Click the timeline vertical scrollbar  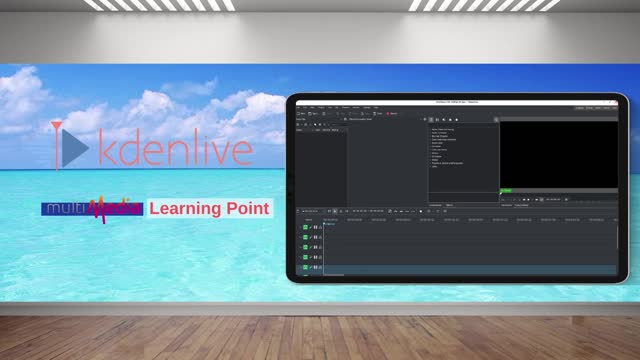coord(618,236)
